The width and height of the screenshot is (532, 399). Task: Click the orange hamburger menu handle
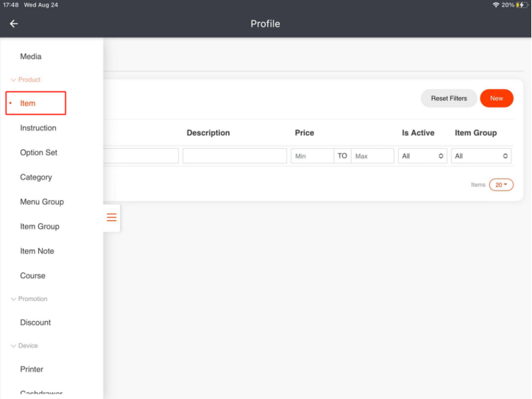[112, 217]
